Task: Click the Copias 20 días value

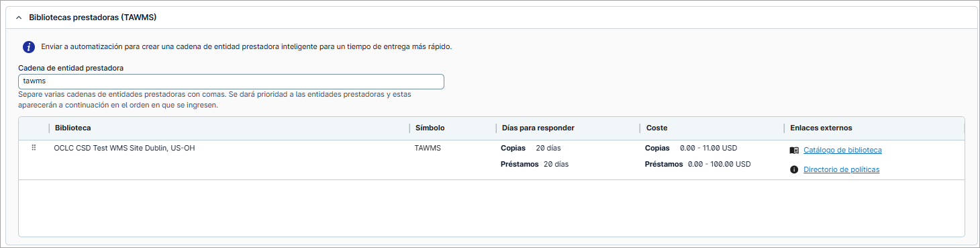Action: click(x=528, y=148)
